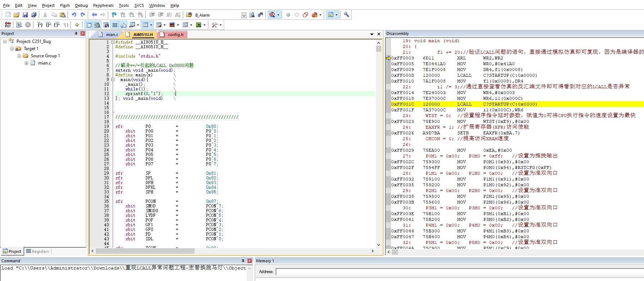Open the Symbols window icon
The image size is (644, 281).
point(106,24)
